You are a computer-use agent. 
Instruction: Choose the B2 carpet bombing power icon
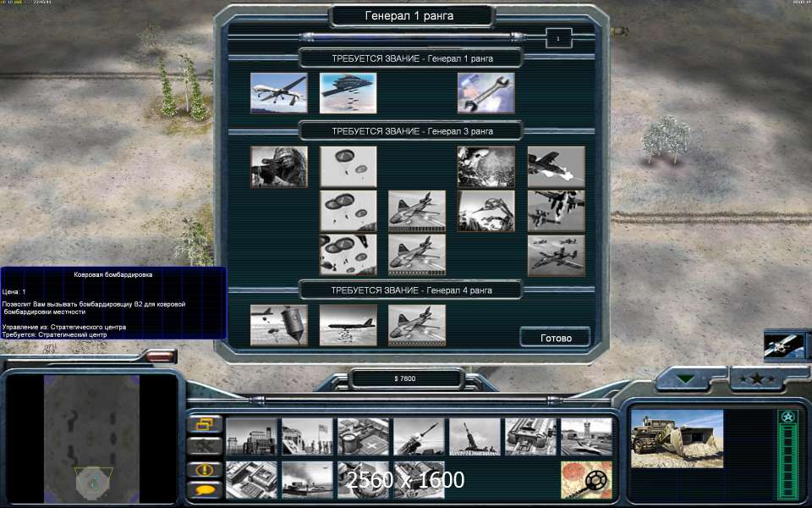click(348, 93)
